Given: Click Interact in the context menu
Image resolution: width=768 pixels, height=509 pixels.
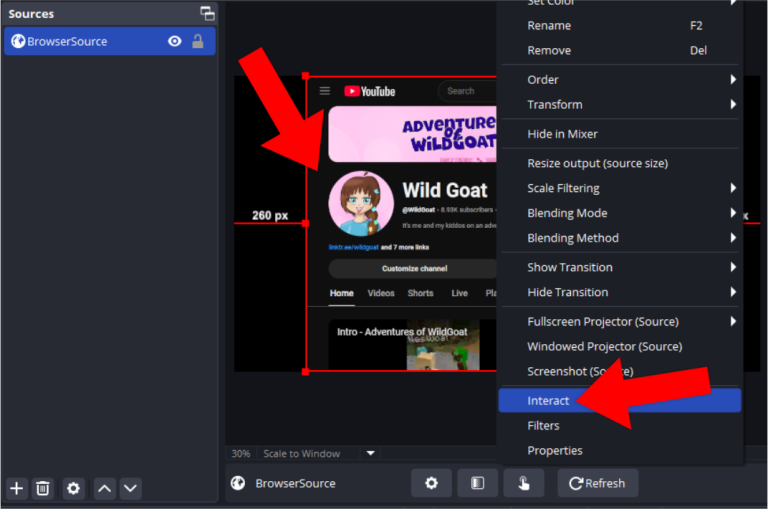Looking at the screenshot, I should coord(620,401).
